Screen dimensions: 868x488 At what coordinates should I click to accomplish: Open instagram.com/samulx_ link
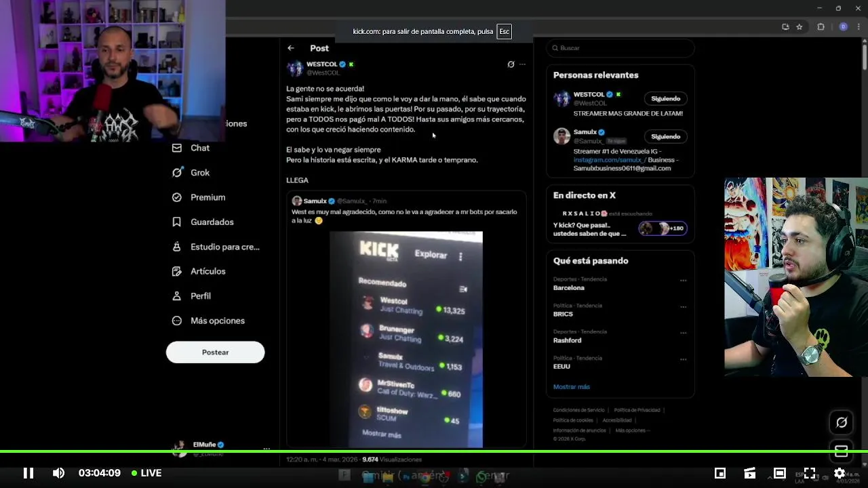(609, 160)
